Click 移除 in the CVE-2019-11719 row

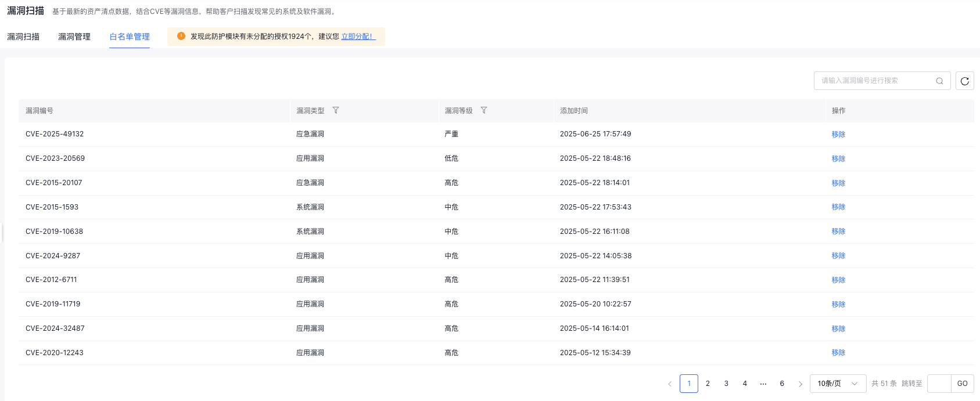[x=838, y=304]
